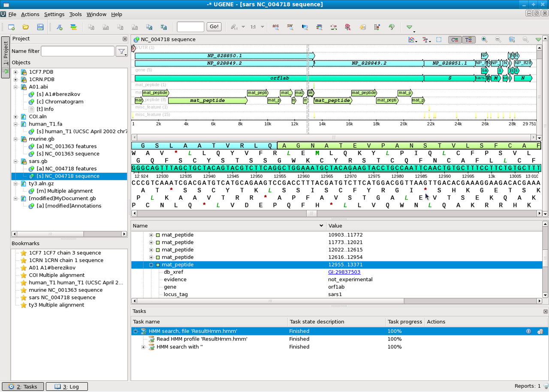This screenshot has width=549, height=392.
Task: Zoom in on the sequence overview
Action: pos(484,39)
